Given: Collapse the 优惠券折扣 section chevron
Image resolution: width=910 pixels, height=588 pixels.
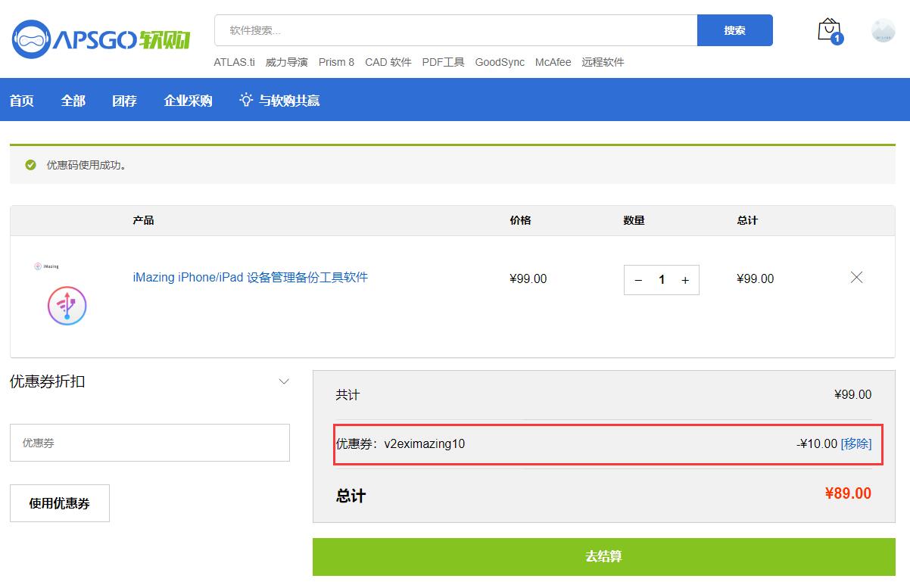Looking at the screenshot, I should coord(284,381).
